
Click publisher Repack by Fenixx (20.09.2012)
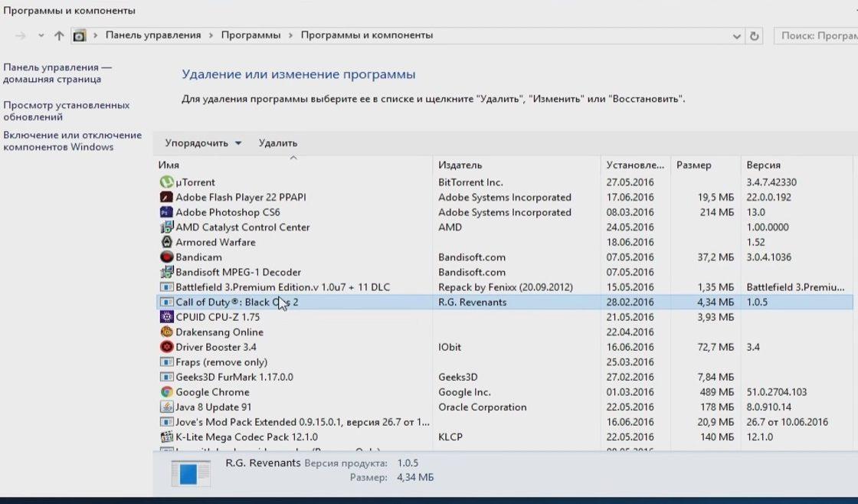[x=506, y=287]
